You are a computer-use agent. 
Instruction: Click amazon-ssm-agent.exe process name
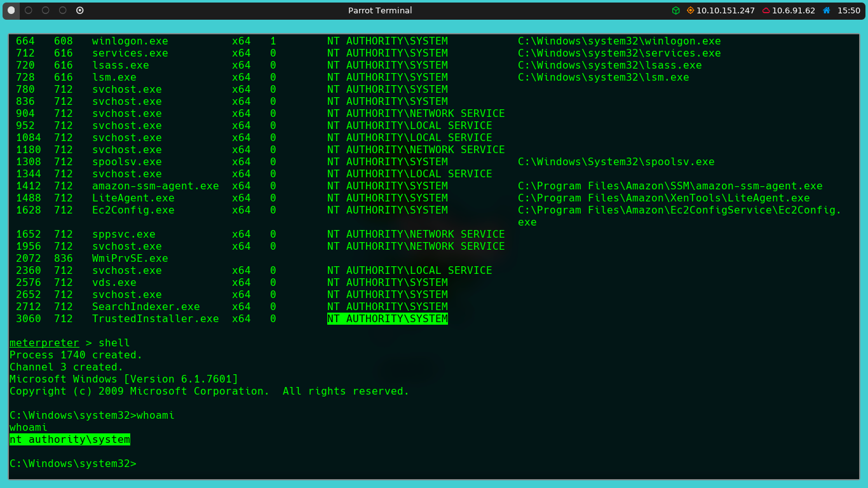click(x=156, y=186)
